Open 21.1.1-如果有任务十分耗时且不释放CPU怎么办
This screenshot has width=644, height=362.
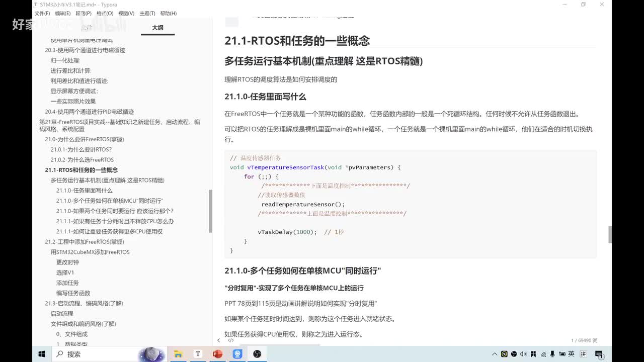pyautogui.click(x=115, y=221)
